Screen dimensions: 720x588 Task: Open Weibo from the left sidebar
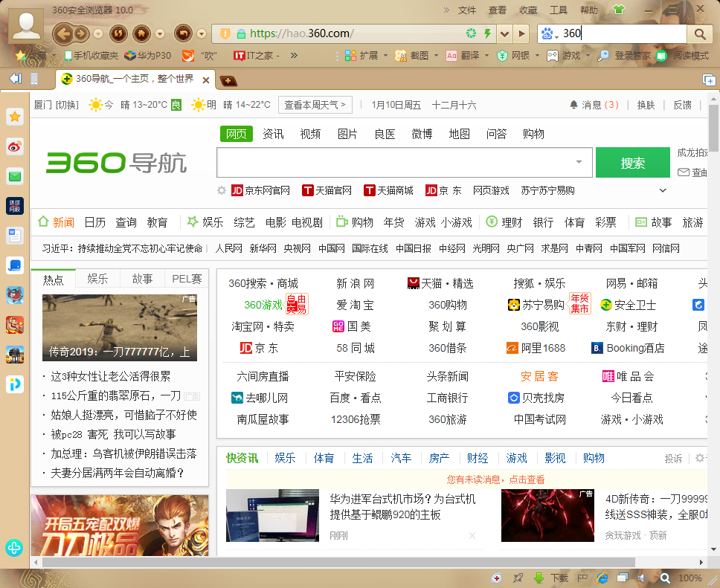pos(15,146)
